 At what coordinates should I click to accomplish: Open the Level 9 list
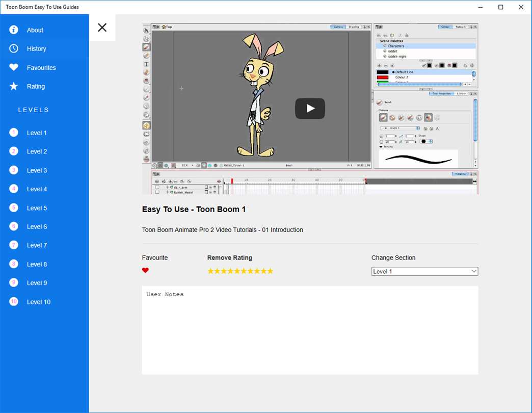tap(37, 282)
